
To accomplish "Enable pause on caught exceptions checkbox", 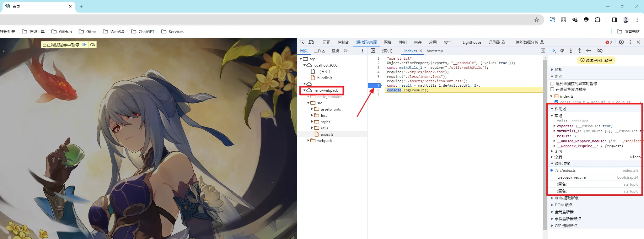I will tap(552, 90).
